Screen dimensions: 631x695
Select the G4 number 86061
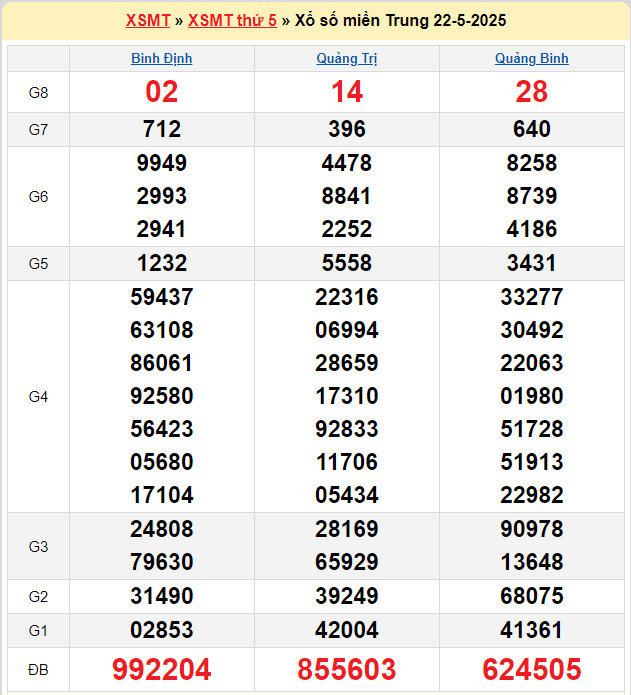pyautogui.click(x=162, y=363)
